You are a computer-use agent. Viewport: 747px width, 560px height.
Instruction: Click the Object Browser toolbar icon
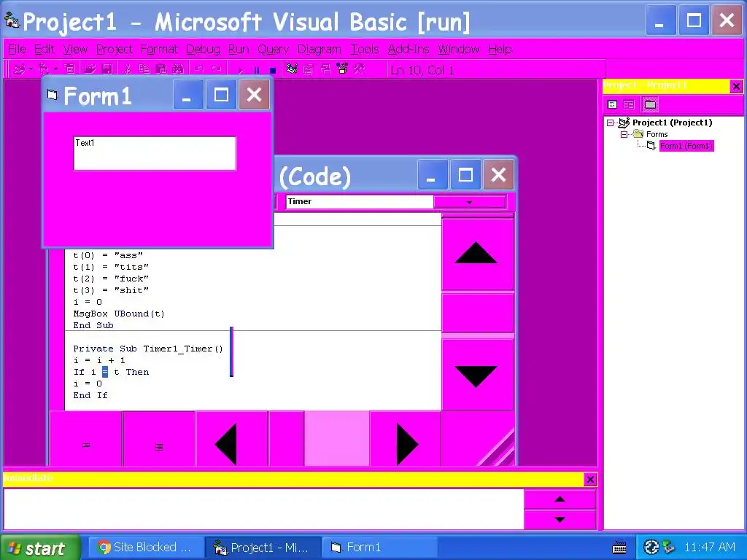pos(342,69)
